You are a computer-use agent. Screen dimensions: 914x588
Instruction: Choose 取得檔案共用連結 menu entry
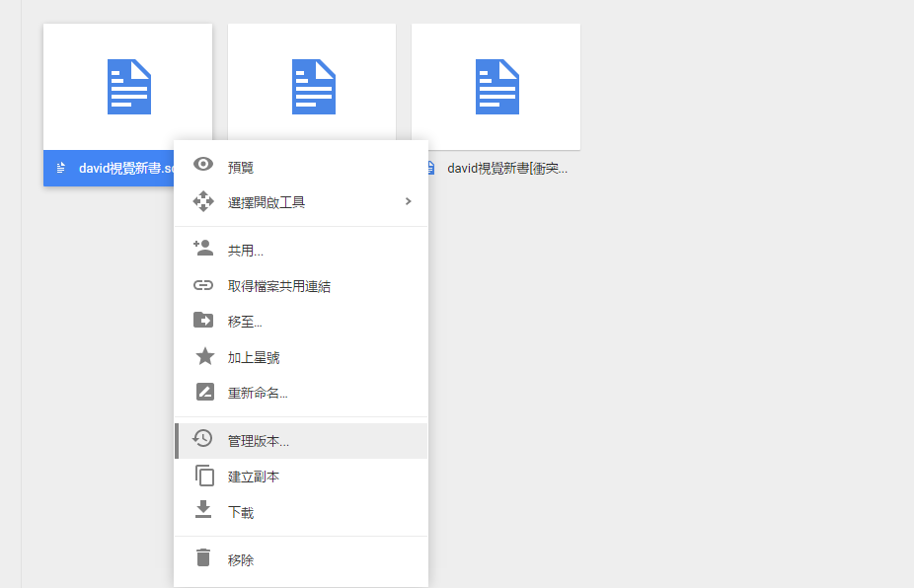301,286
